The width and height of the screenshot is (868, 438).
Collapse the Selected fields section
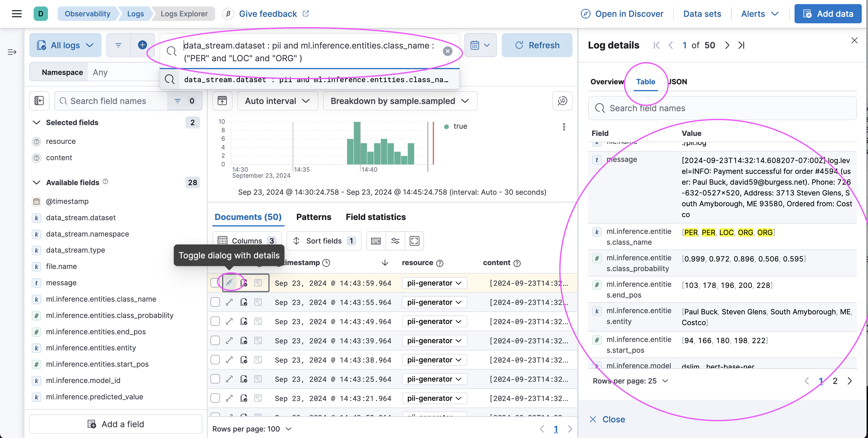coord(36,122)
